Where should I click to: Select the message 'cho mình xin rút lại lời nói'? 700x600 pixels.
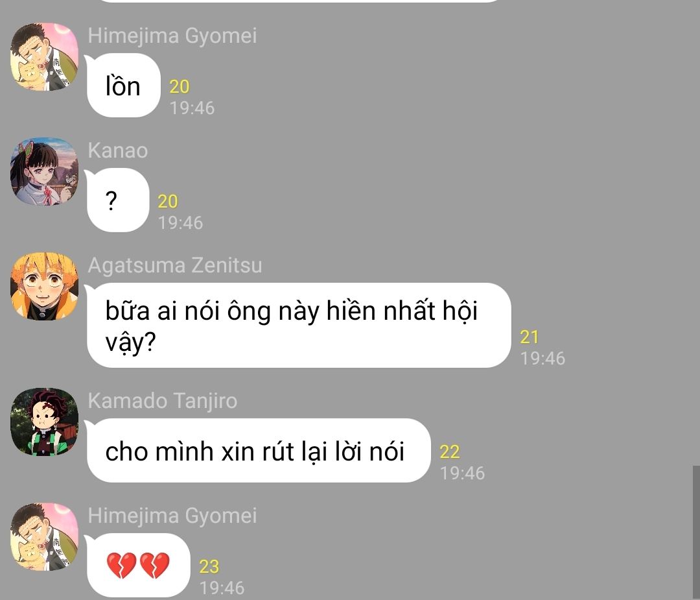[x=259, y=450]
